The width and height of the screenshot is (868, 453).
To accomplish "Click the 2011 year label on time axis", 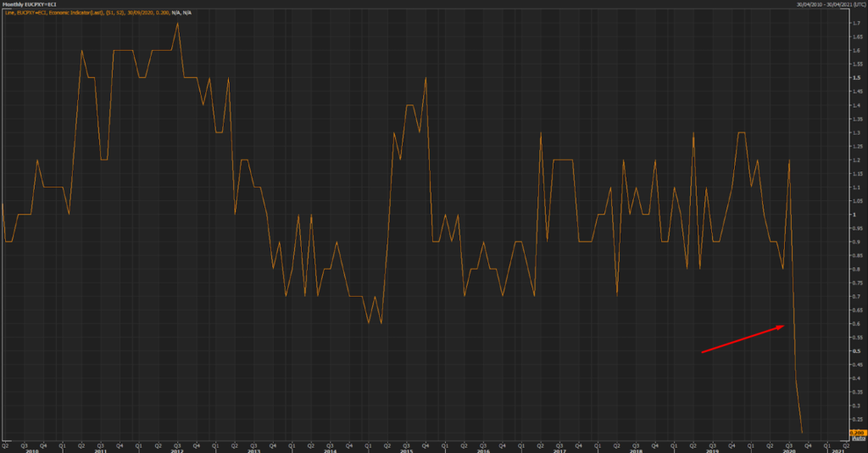I will (x=100, y=450).
